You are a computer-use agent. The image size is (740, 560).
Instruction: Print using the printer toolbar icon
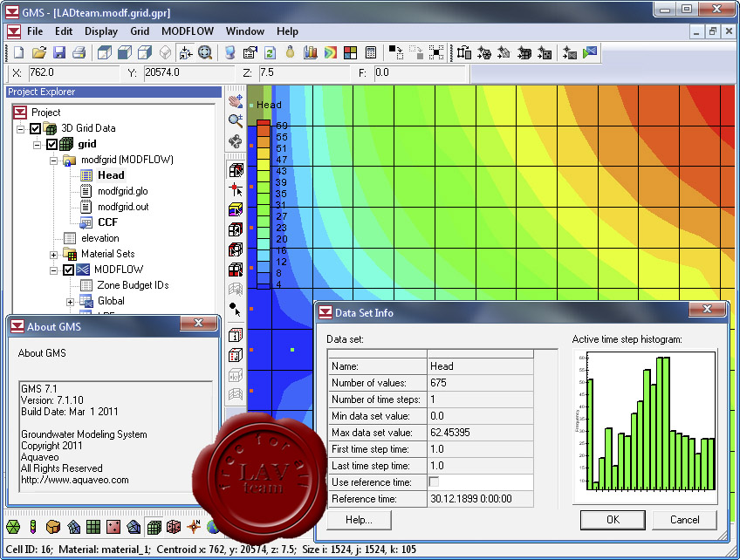pyautogui.click(x=79, y=52)
